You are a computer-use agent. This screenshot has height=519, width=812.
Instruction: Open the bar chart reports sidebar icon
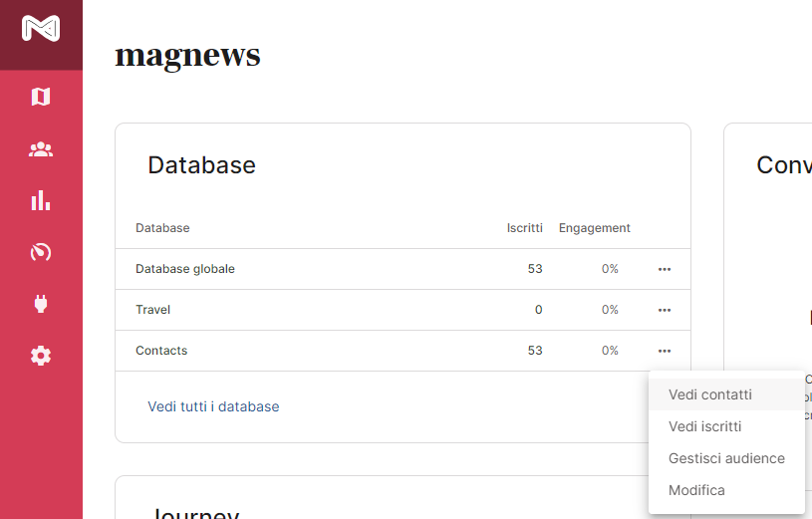click(x=41, y=200)
